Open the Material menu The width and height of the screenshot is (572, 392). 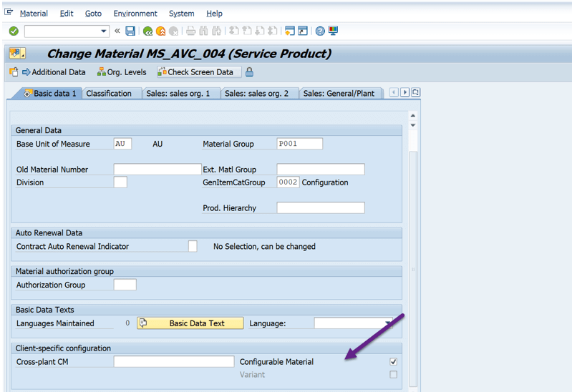[x=34, y=14]
